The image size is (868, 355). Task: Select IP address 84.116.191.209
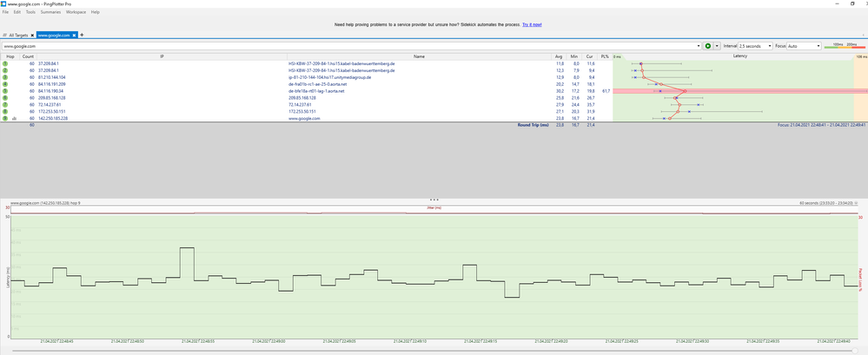coord(51,84)
